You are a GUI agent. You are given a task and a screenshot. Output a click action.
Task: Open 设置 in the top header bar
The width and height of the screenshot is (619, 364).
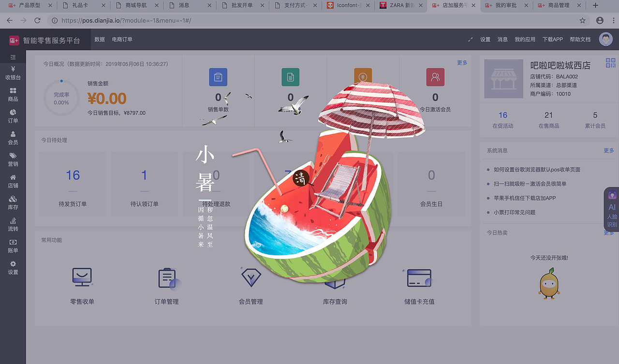point(485,40)
